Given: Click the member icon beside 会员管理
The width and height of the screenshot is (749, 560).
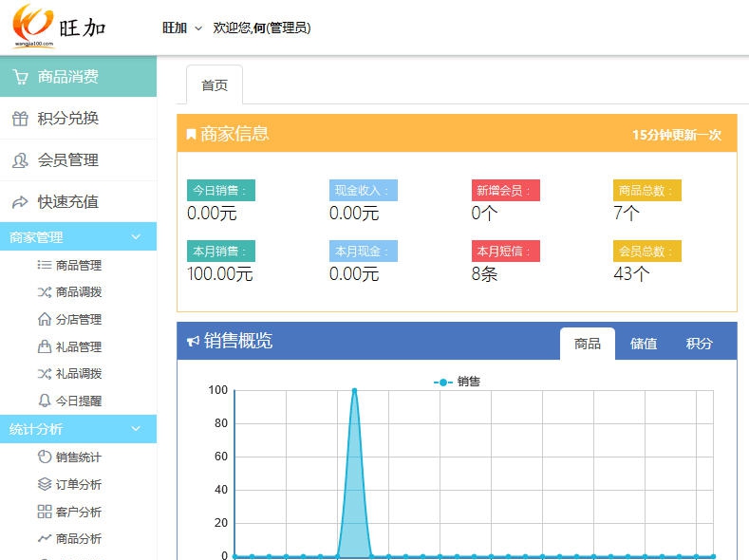Looking at the screenshot, I should 20,160.
